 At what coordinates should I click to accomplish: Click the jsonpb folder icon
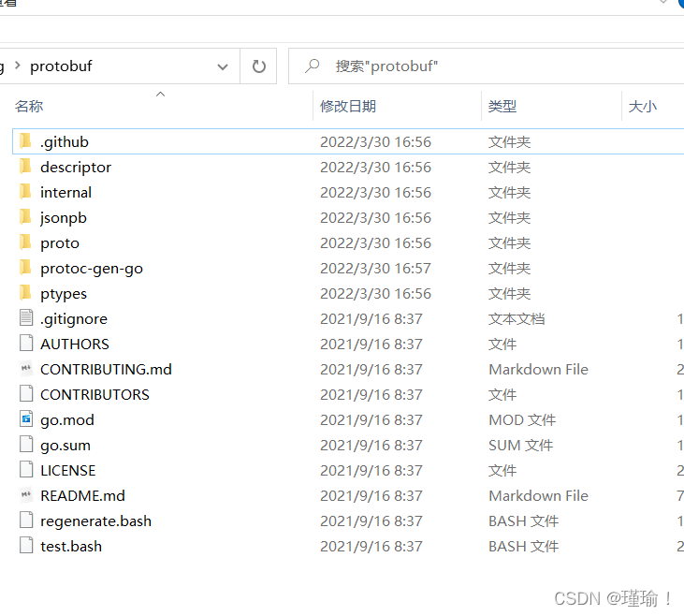pos(26,217)
